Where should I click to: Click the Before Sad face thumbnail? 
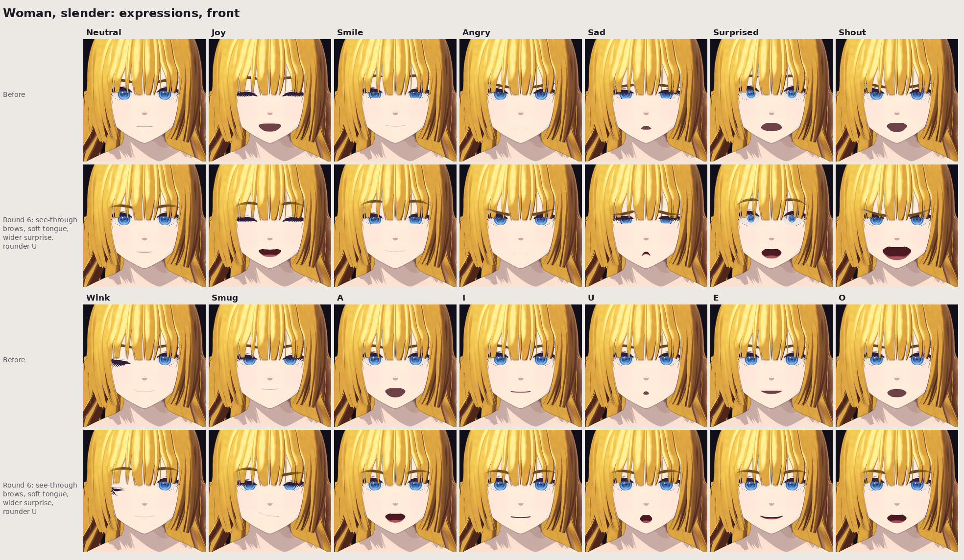(646, 100)
